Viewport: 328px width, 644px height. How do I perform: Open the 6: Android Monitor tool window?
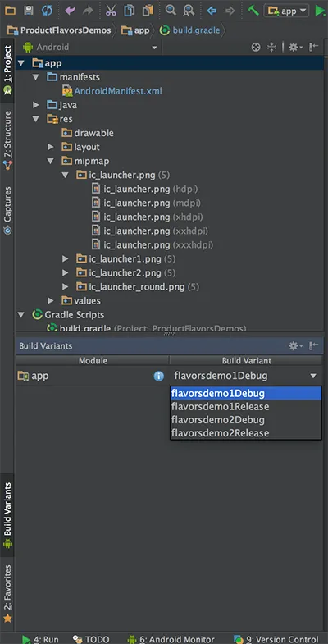point(171,639)
